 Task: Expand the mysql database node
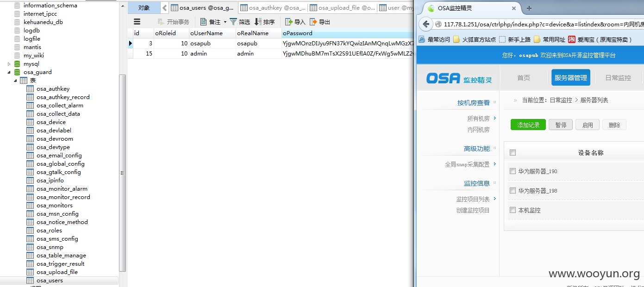[8, 64]
